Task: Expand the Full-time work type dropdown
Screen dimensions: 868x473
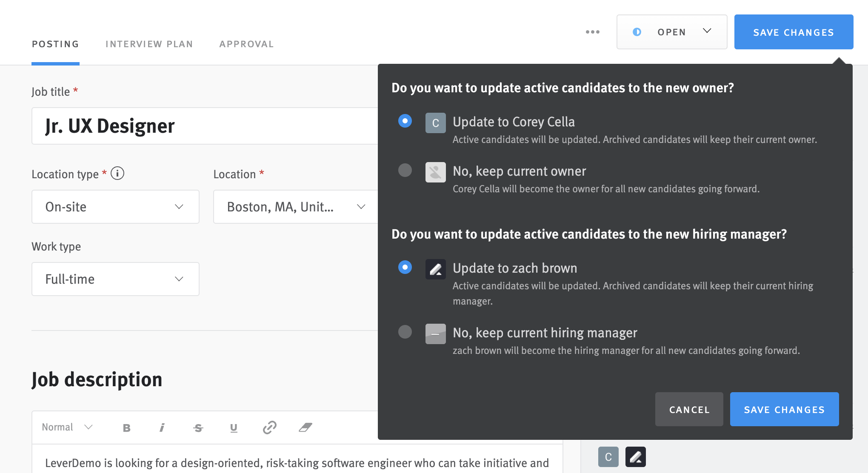Action: pos(115,279)
